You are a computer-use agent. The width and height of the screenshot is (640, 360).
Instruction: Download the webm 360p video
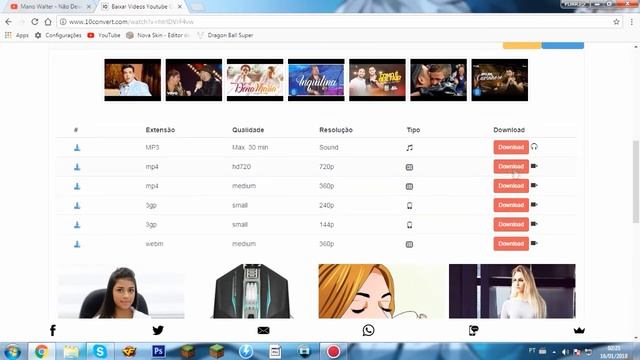[511, 244]
